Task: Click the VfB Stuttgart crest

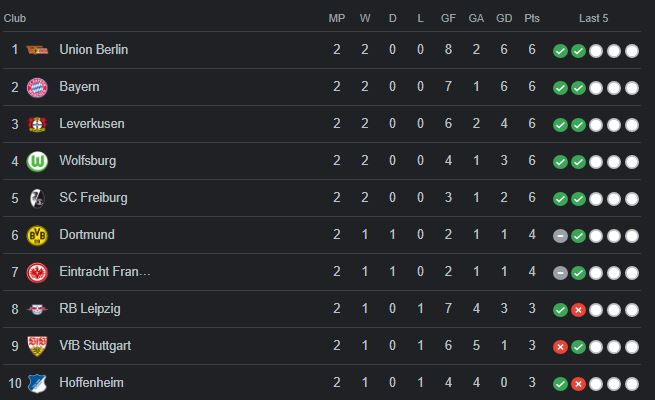Action: (x=37, y=346)
